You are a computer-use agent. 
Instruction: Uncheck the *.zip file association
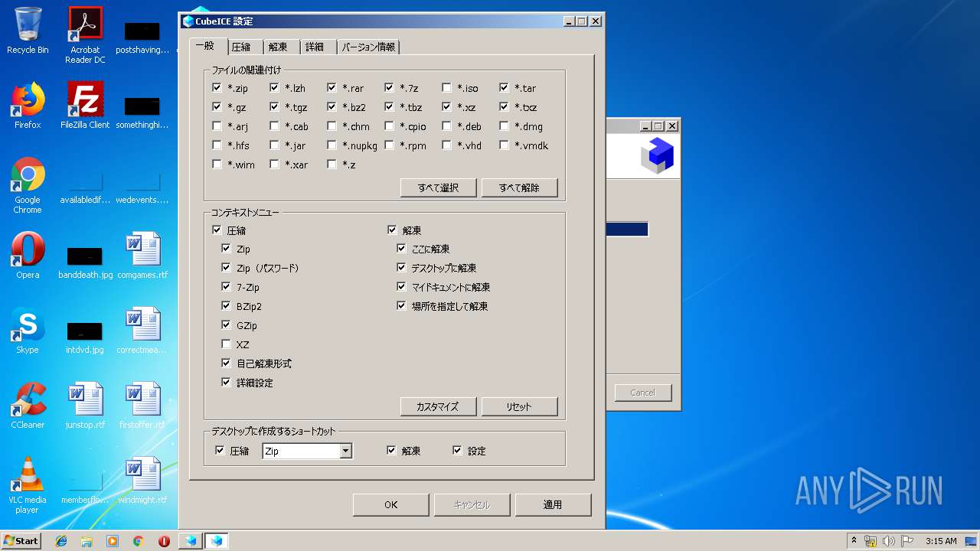tap(217, 88)
